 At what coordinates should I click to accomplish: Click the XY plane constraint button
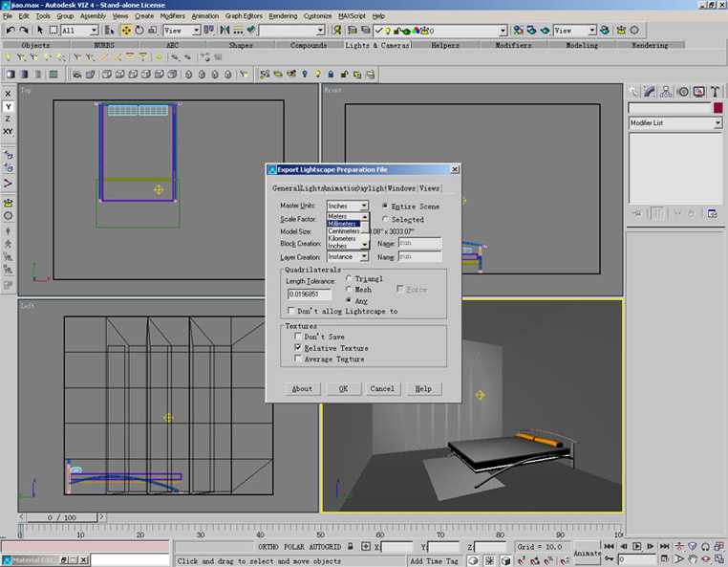[8, 131]
